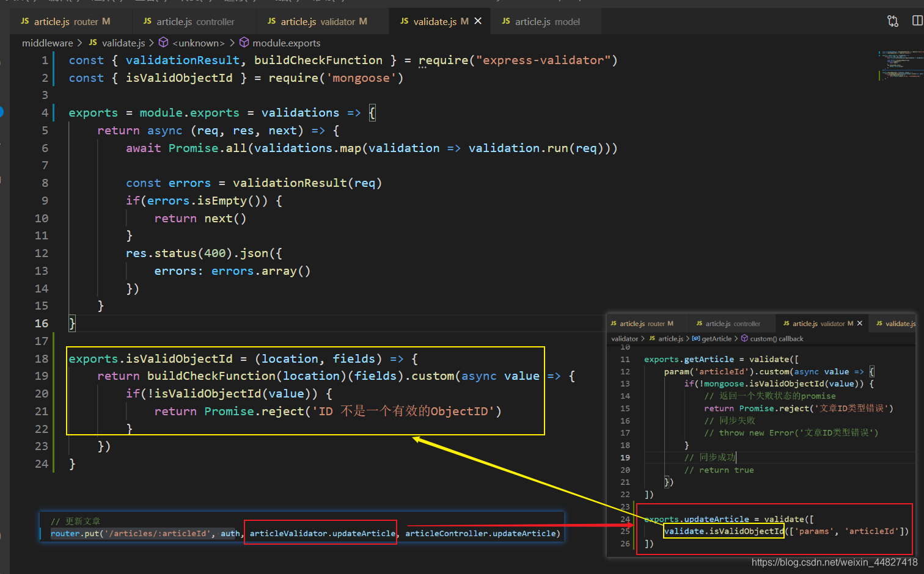Viewport: 924px width, 574px height.
Task: Close the validate.js tab
Action: [x=478, y=21]
